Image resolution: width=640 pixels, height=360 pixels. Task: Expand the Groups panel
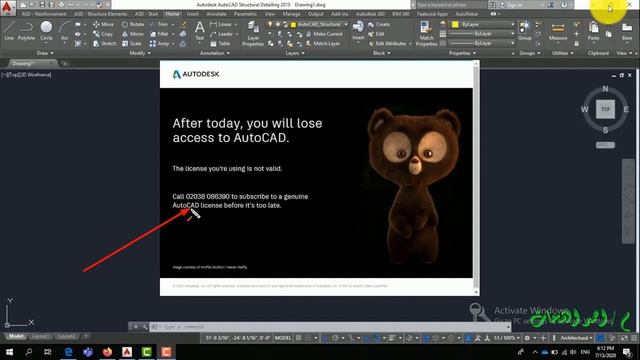click(529, 53)
